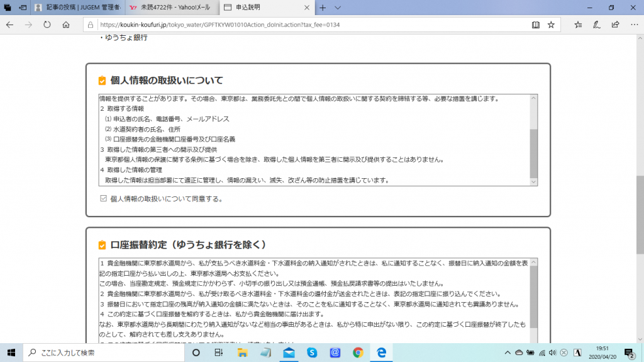Open Skype from the taskbar
Viewport: 644px width, 362px height.
click(312, 353)
